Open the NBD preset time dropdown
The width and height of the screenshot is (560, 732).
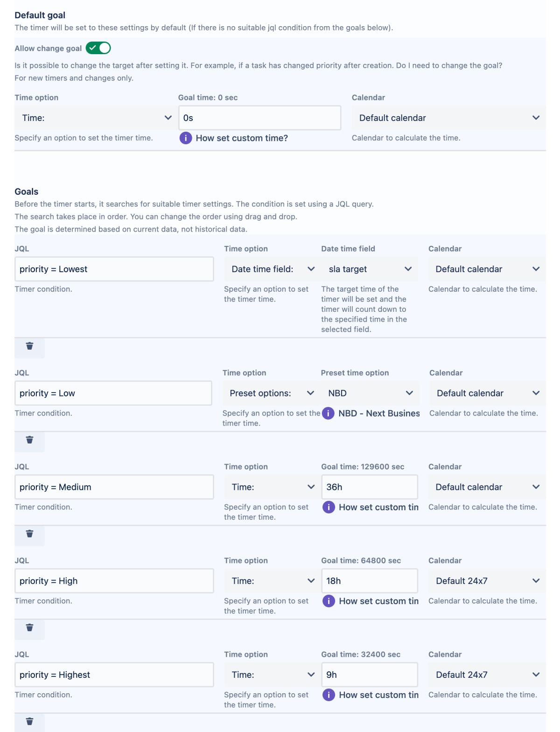(370, 394)
